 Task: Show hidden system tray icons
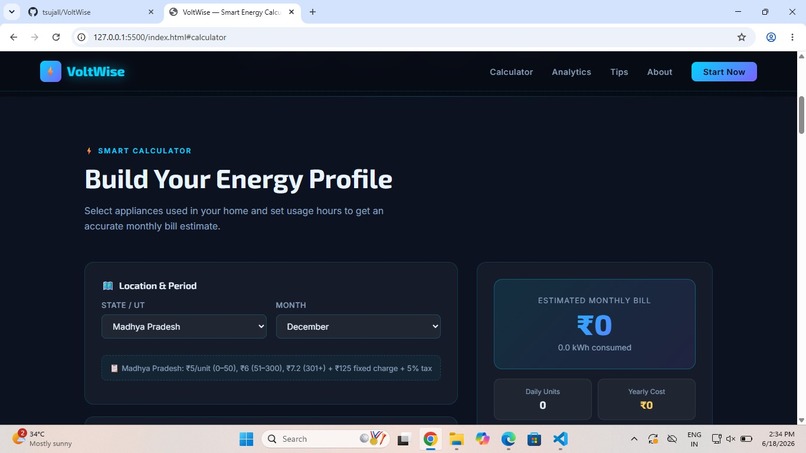point(634,439)
